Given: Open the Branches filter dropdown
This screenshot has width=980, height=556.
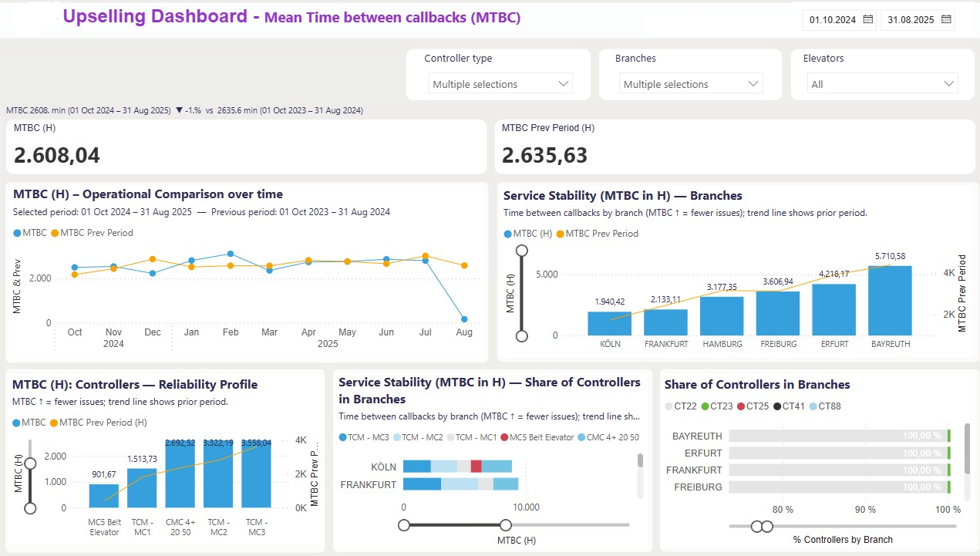Looking at the screenshot, I should (691, 84).
